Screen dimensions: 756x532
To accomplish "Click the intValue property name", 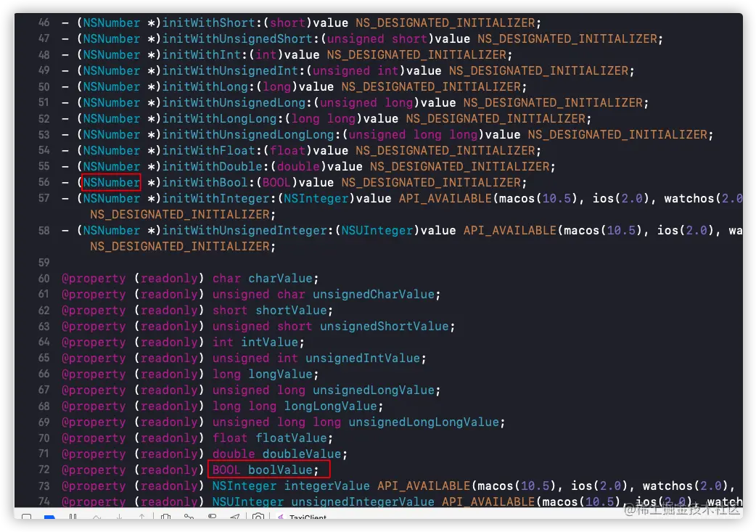I will [269, 342].
